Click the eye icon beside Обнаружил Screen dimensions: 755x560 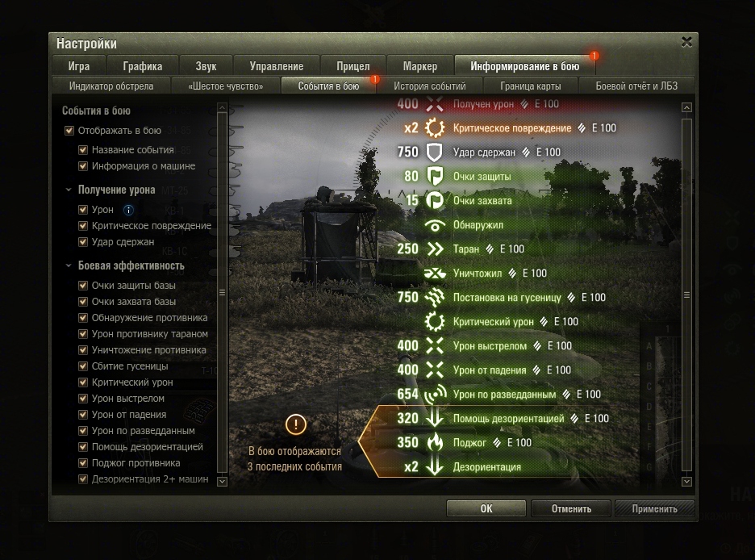point(434,225)
